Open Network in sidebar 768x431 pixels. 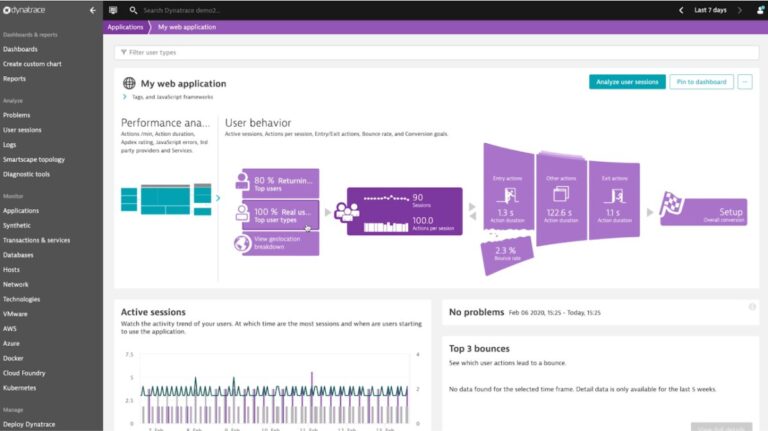coord(16,284)
